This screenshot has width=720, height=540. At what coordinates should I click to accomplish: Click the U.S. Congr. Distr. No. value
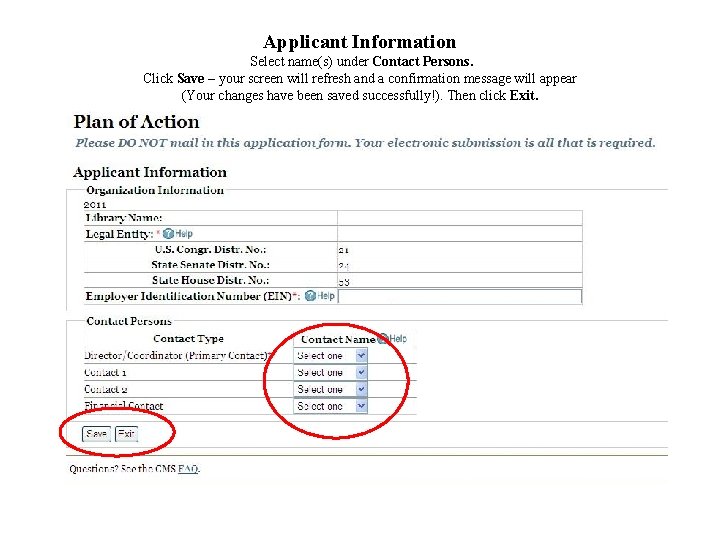[x=343, y=250]
